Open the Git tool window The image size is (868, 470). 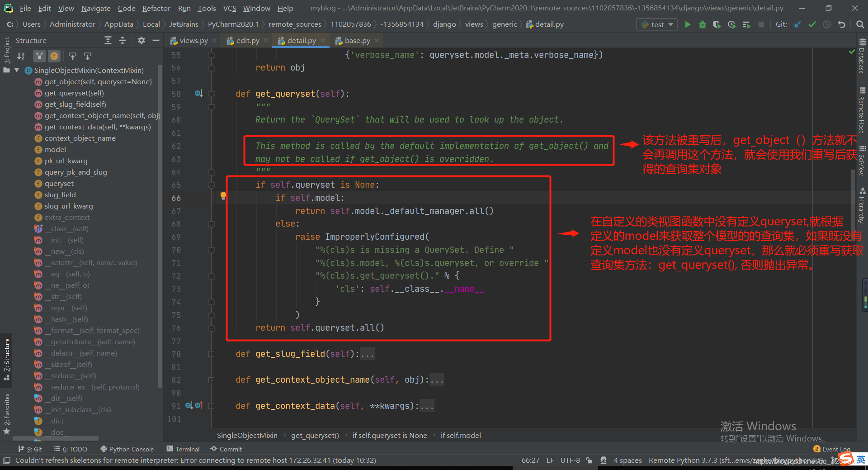pos(30,449)
